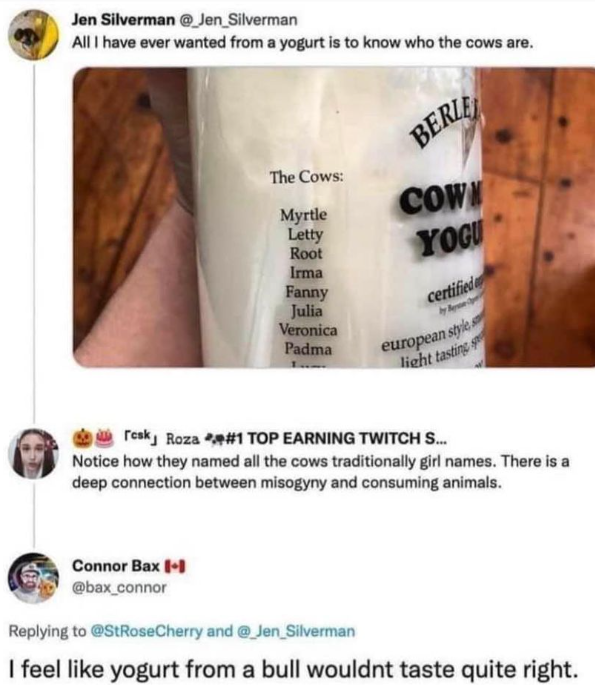Click the Canadian flag beside Connor Bax
The height and width of the screenshot is (685, 595).
(x=175, y=566)
